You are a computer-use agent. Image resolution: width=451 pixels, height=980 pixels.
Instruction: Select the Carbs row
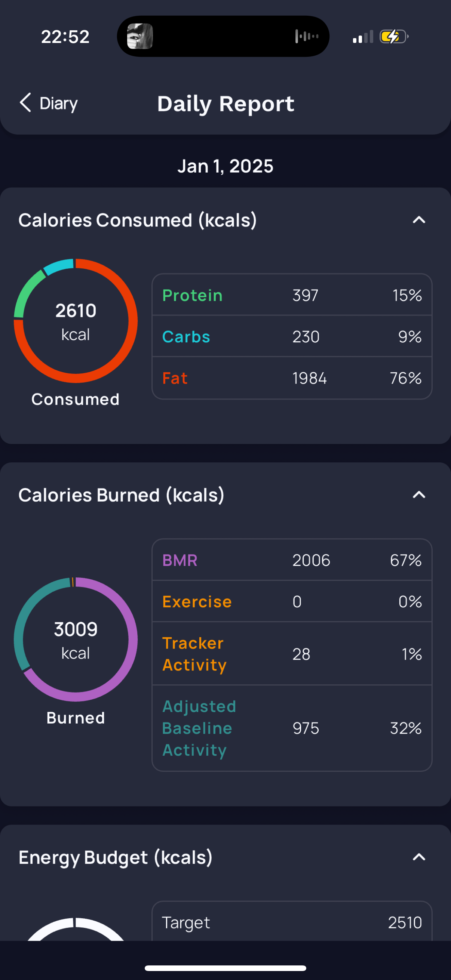pos(292,336)
